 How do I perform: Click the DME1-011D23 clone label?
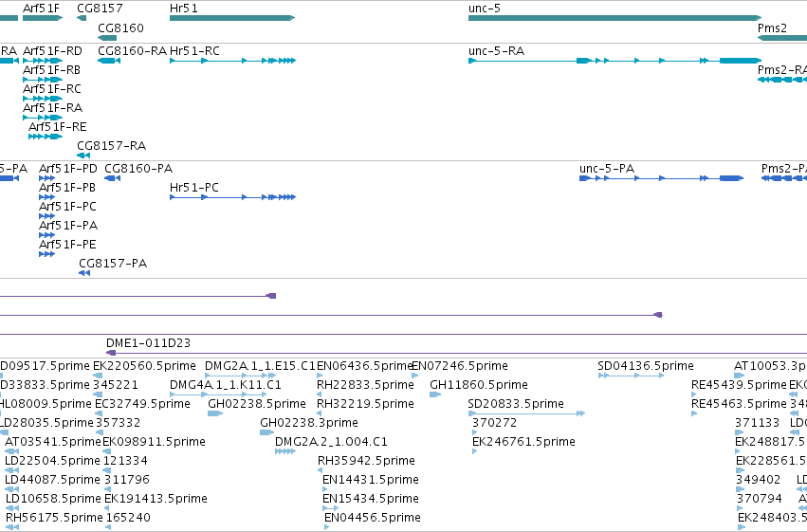click(x=148, y=343)
